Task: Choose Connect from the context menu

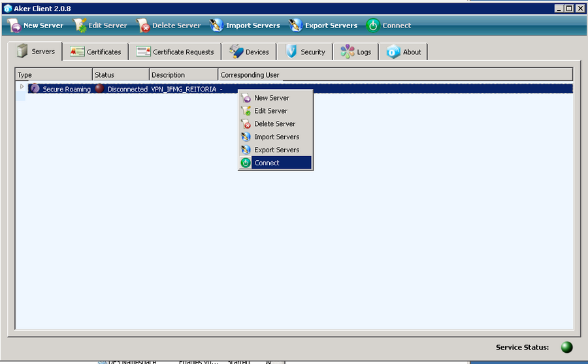Action: tap(267, 163)
